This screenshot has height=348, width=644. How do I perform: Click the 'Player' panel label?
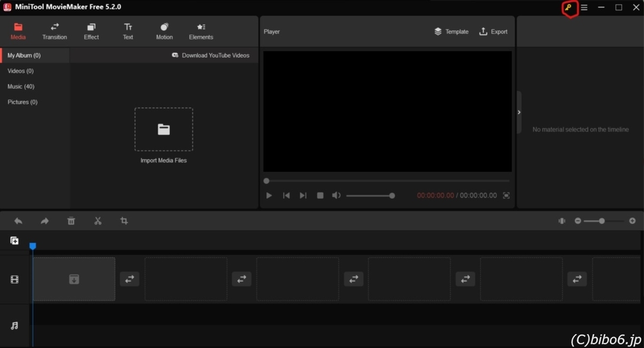pos(272,32)
